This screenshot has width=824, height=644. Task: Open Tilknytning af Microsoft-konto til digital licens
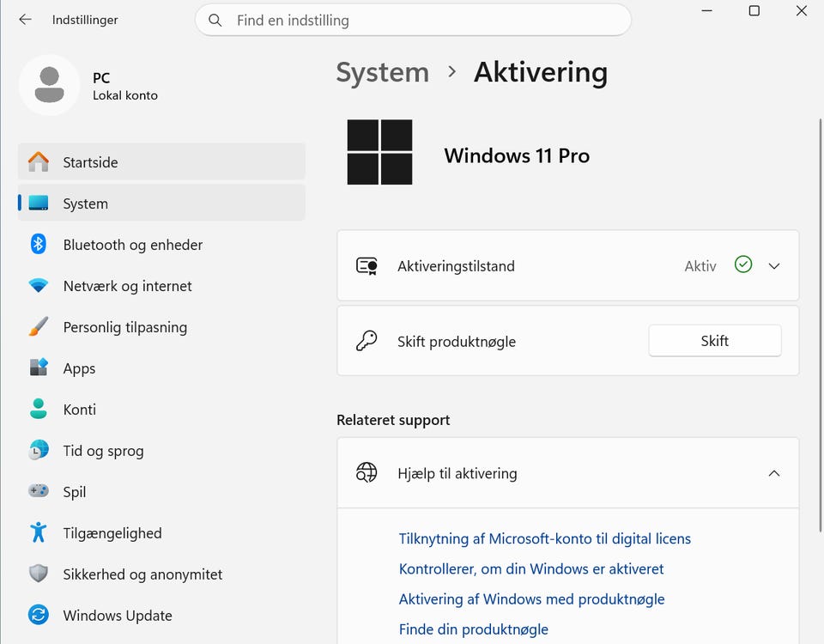point(544,538)
